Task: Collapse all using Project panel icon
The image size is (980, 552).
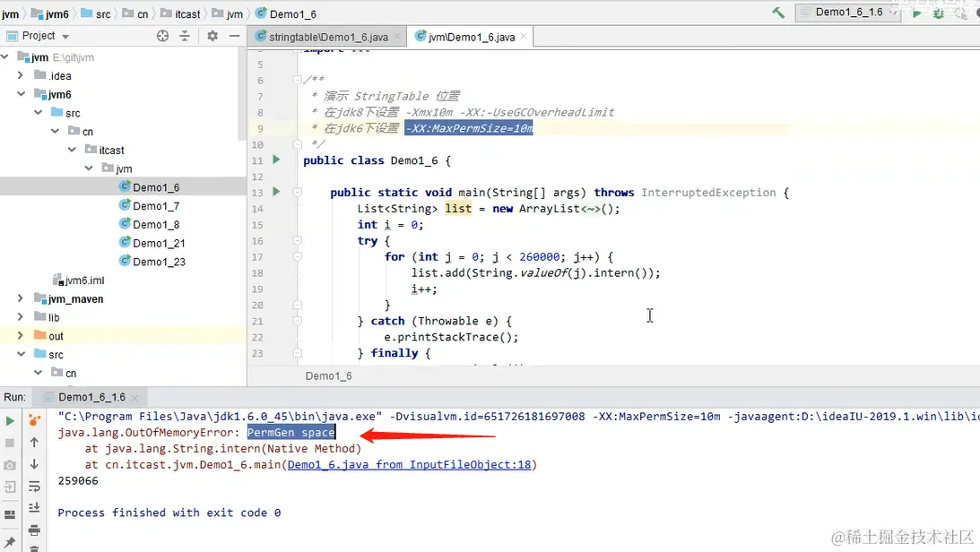Action: (185, 36)
